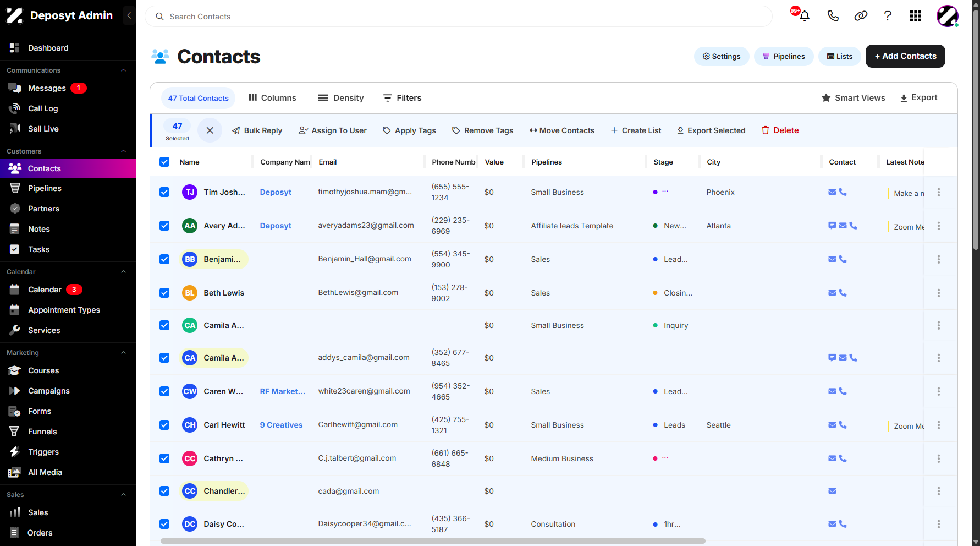Toggle the select-all header checkbox
The height and width of the screenshot is (546, 980).
click(164, 162)
